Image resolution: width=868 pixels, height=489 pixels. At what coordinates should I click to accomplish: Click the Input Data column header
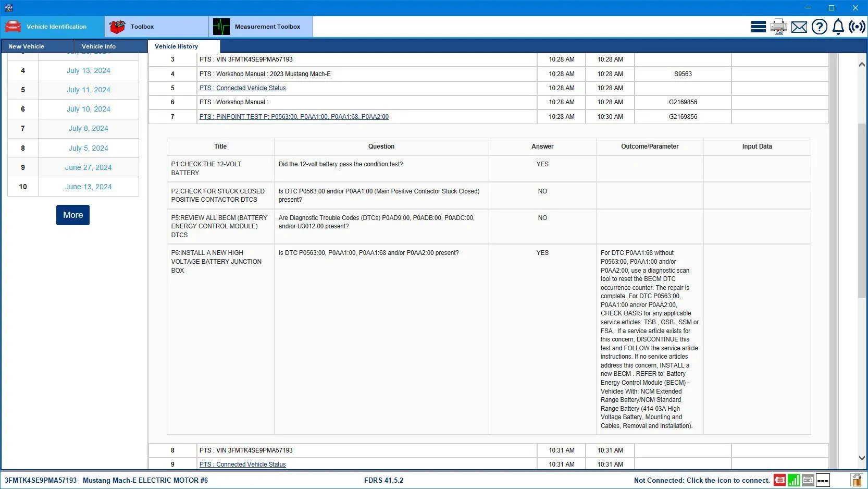click(757, 146)
